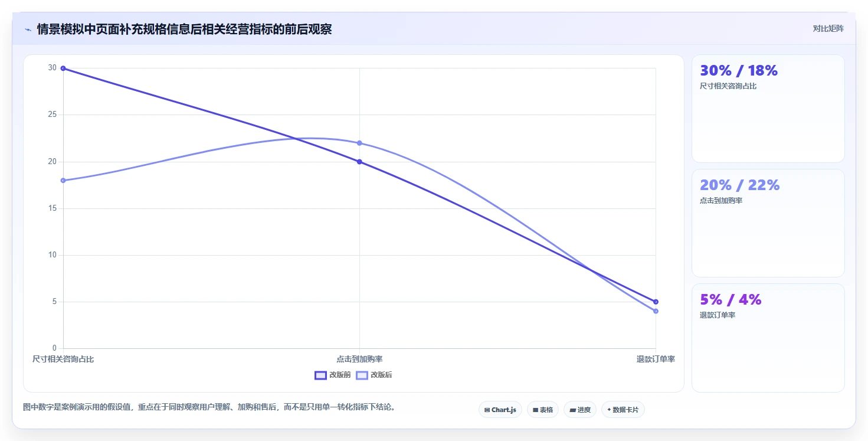This screenshot has height=441, width=868.
Task: Click the 数据卡片 tag
Action: click(x=623, y=410)
